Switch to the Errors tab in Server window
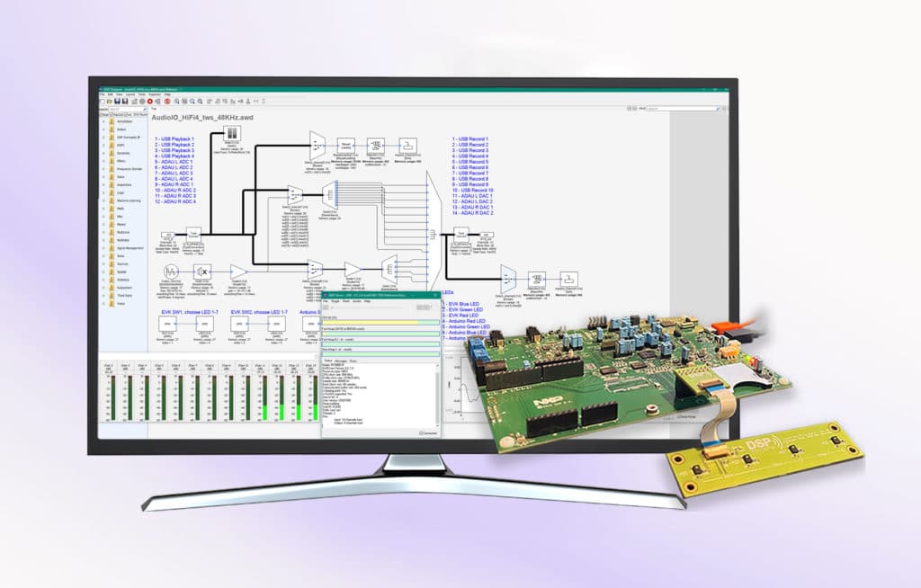Image resolution: width=921 pixels, height=588 pixels. click(x=353, y=361)
